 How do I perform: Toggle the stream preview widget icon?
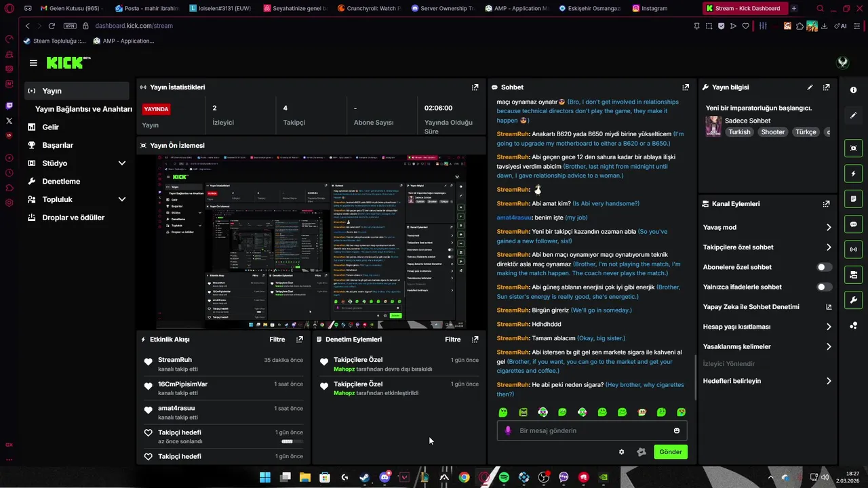click(x=853, y=148)
